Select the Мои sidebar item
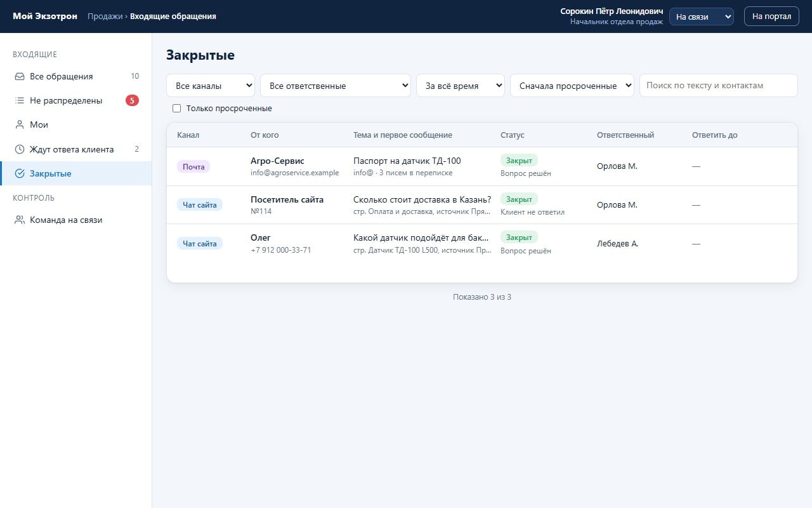Image resolution: width=812 pixels, height=508 pixels. 76,124
